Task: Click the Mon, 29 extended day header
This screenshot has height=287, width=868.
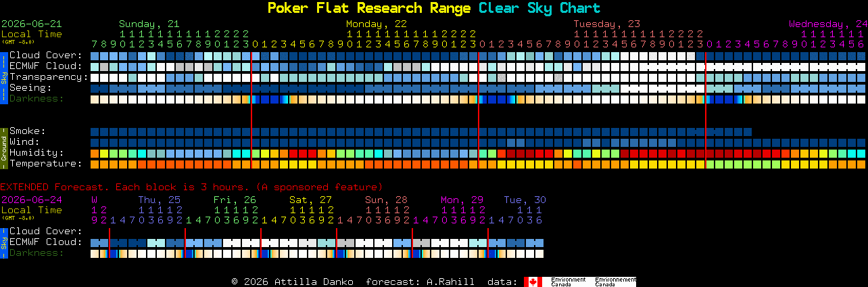Action: click(462, 200)
